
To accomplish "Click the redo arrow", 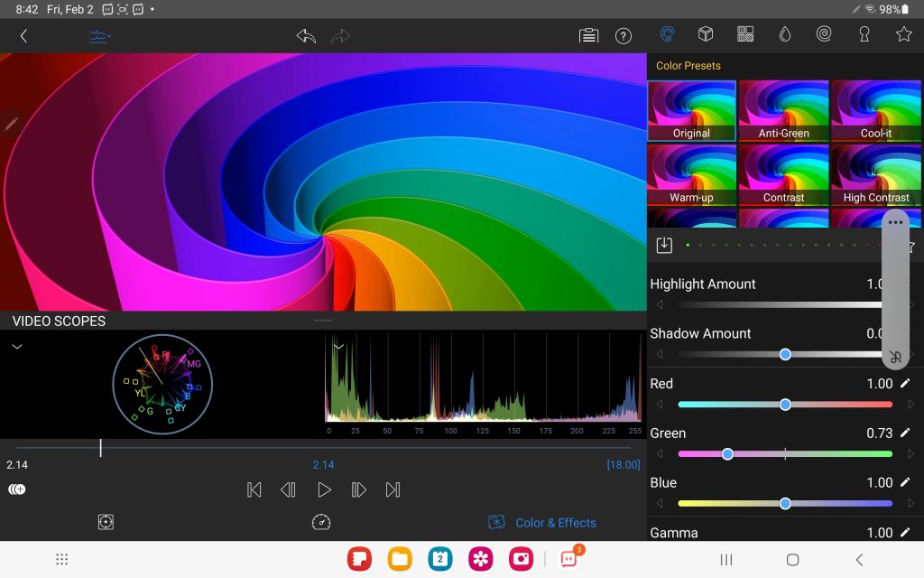I will [341, 36].
